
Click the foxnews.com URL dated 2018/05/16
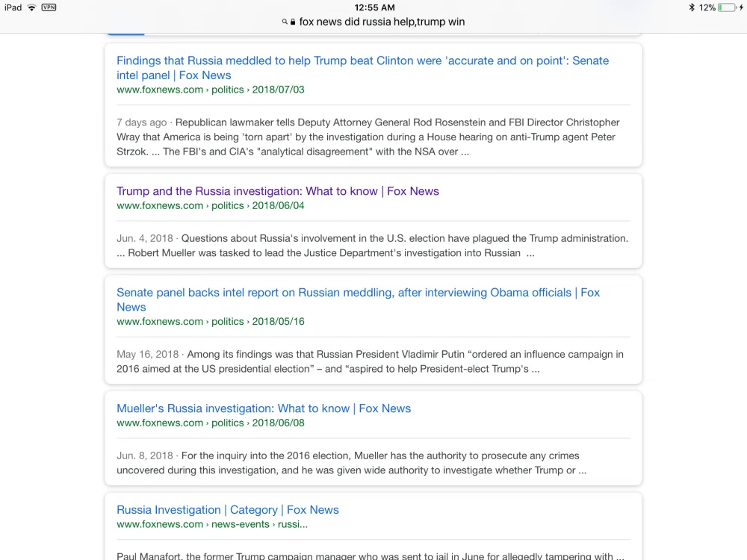point(211,321)
